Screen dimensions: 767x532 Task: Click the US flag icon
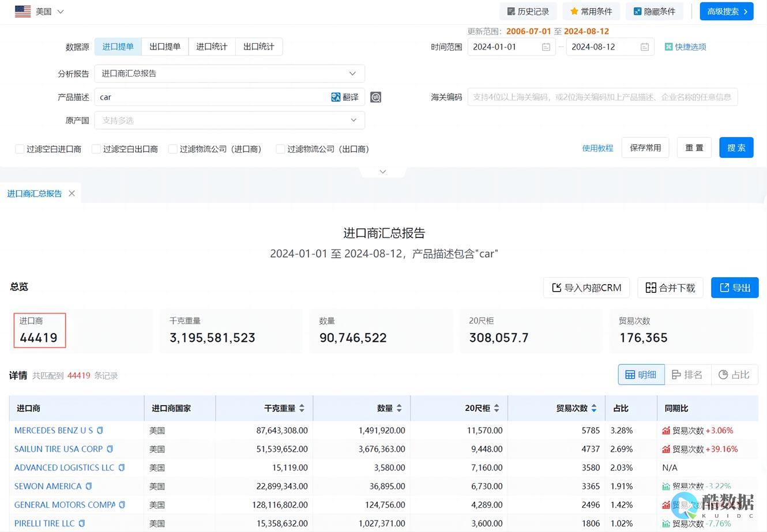(23, 12)
